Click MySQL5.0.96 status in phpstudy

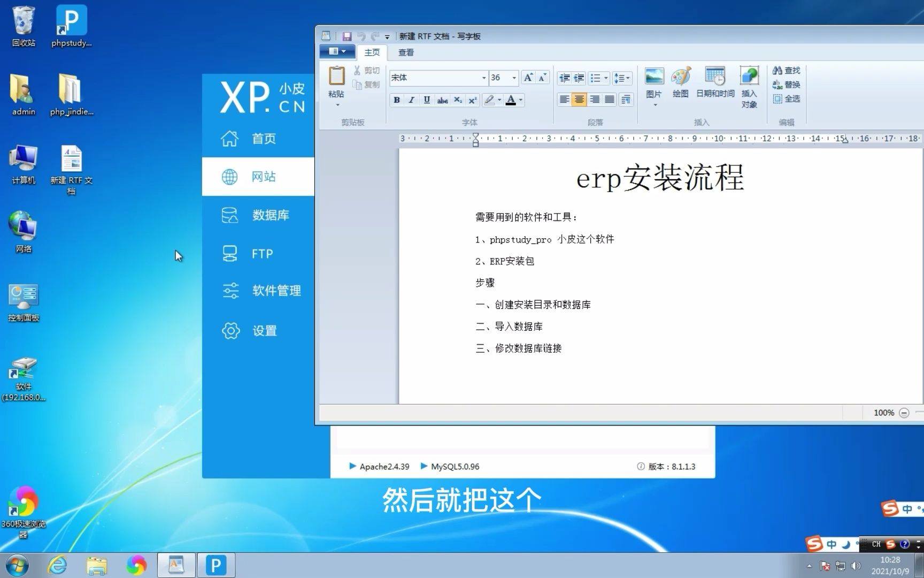pyautogui.click(x=450, y=466)
